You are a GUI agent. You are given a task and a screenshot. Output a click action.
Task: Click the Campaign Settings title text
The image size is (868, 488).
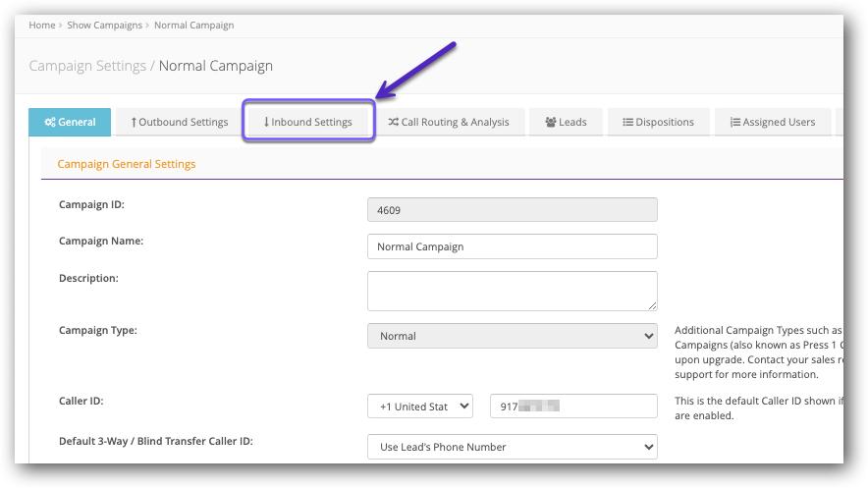[87, 66]
